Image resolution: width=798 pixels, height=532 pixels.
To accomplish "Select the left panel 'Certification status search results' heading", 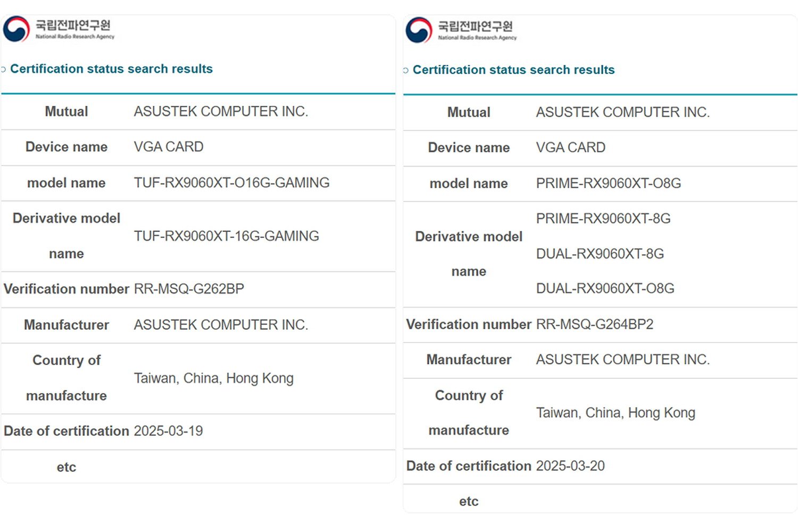I will pyautogui.click(x=111, y=69).
